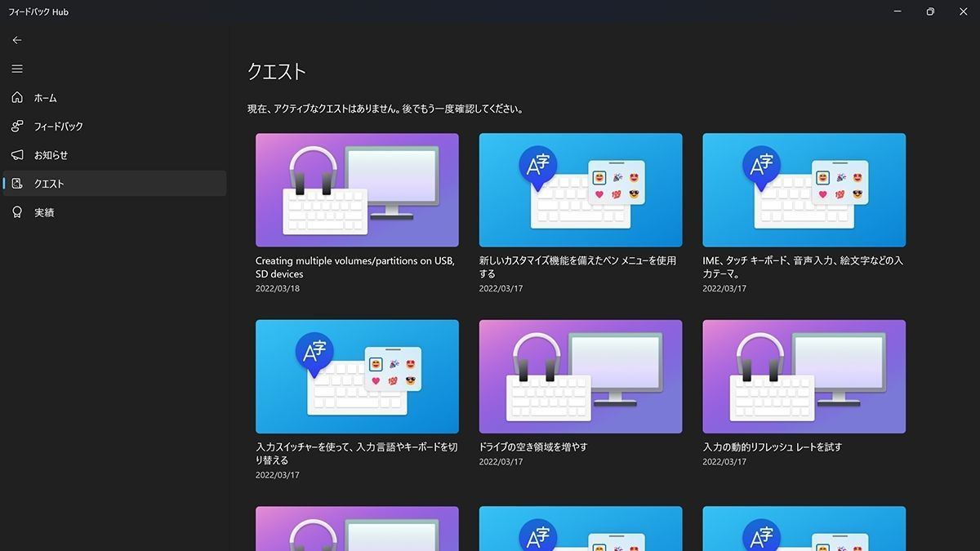Toggle the hamburger navigation menu
This screenshot has width=980, height=551.
(x=17, y=69)
